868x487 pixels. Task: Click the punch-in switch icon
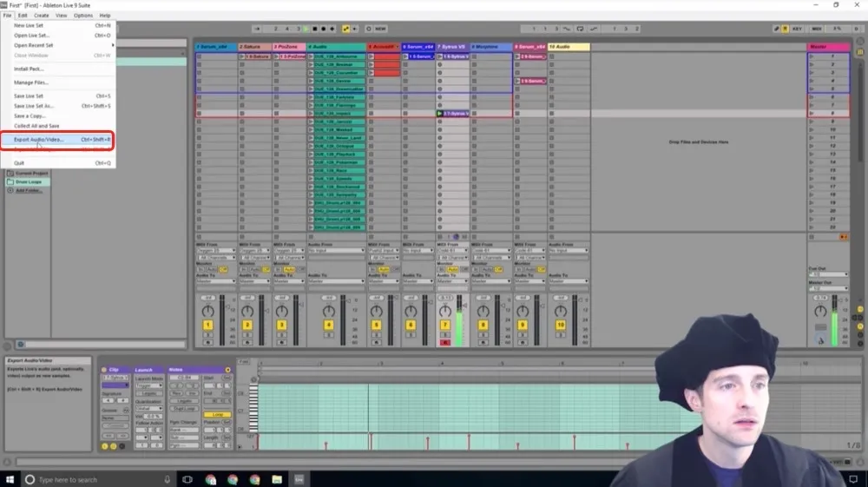point(566,29)
